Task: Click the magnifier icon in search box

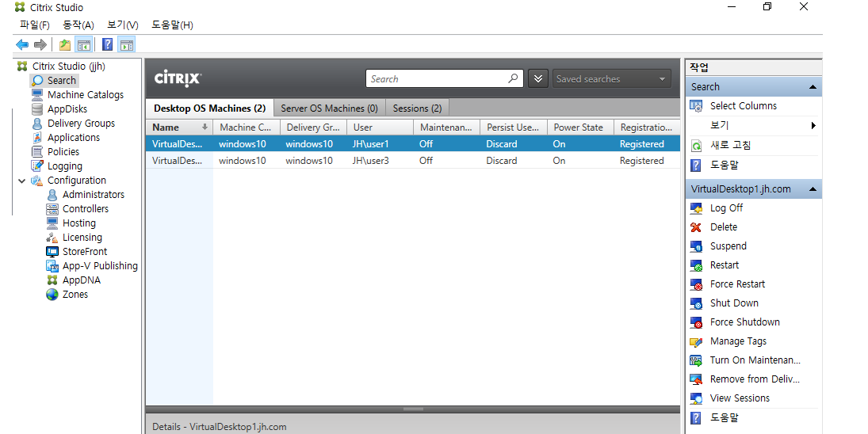Action: [513, 78]
